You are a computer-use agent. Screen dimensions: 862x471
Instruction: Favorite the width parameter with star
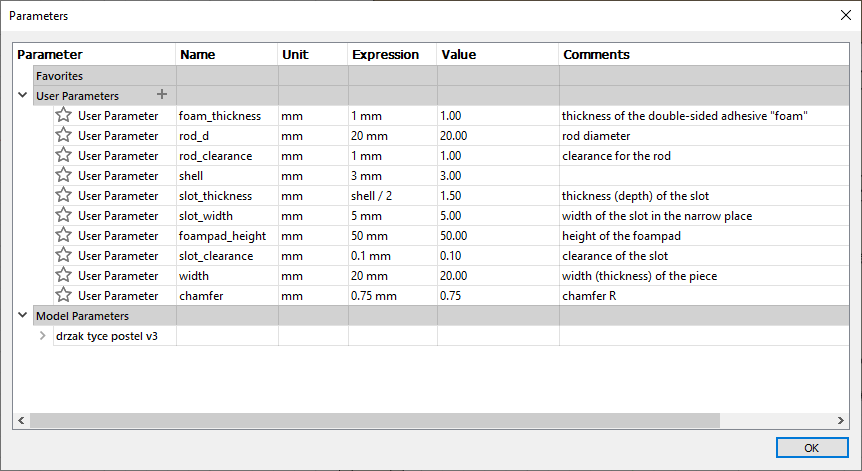click(64, 275)
